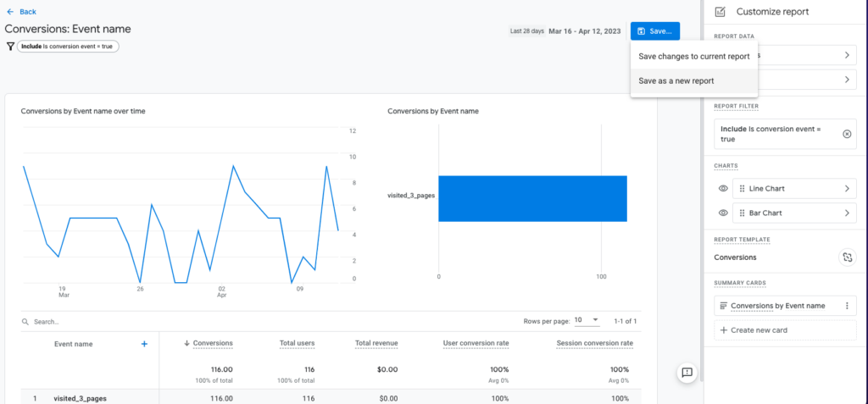868x404 pixels.
Task: Expand second Report Data row chevron
Action: (847, 80)
